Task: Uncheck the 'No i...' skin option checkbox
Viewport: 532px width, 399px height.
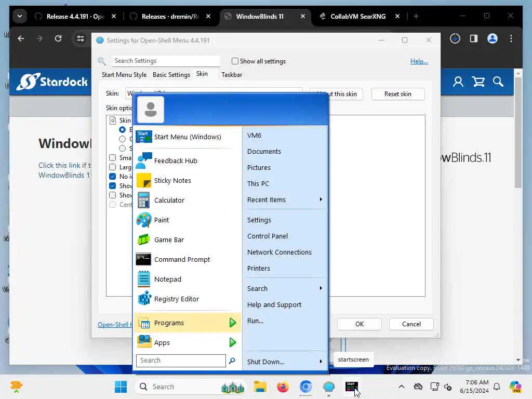Action: click(x=112, y=177)
